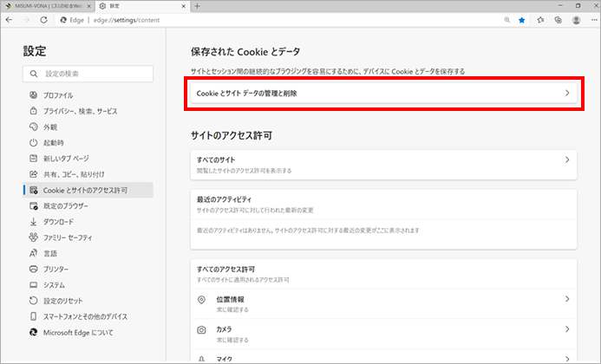Click the zoom magnifier icon in address bar
Screen dimensions: 601x364
505,20
